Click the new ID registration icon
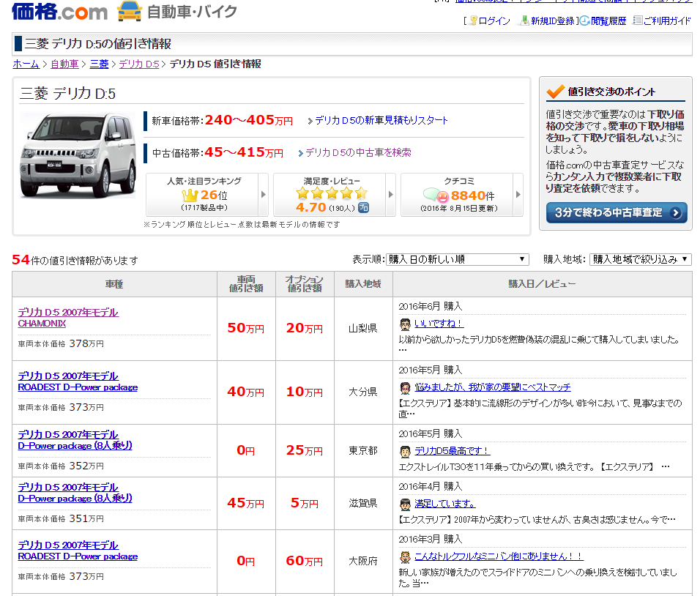The width and height of the screenshot is (700, 596). pyautogui.click(x=524, y=21)
